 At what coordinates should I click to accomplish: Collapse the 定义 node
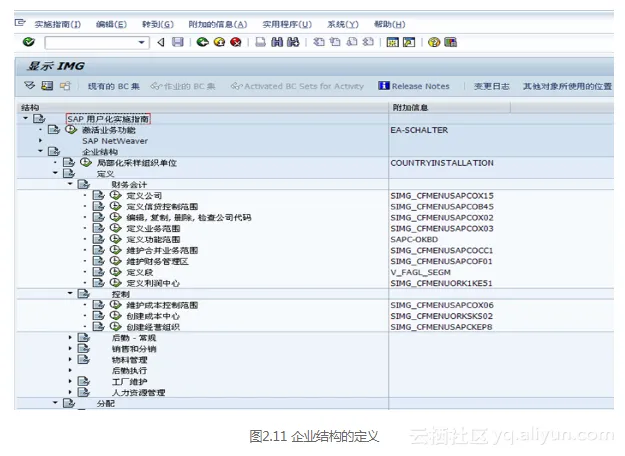point(55,173)
